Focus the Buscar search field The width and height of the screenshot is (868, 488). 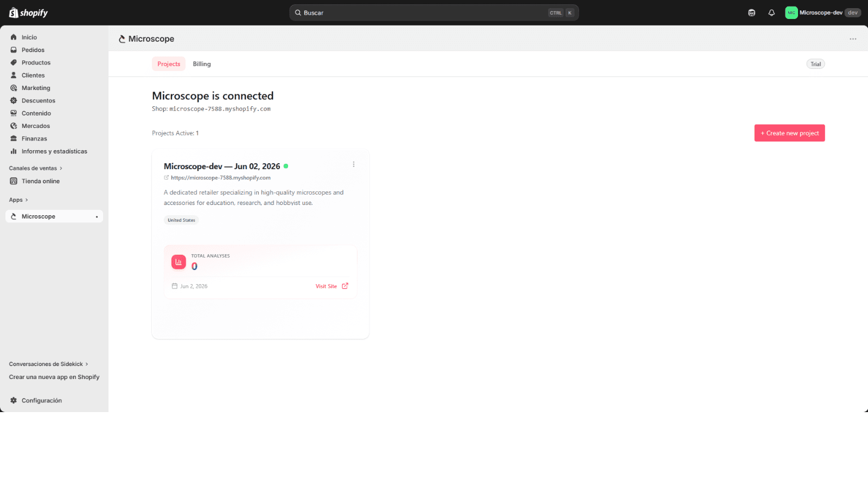[434, 12]
